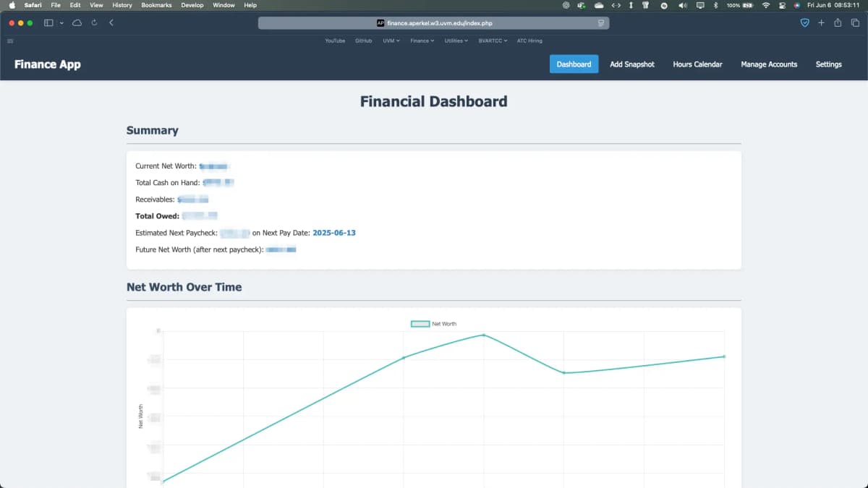Screen dimensions: 868x488
Task: Click the chart peak data point
Action: (x=483, y=335)
